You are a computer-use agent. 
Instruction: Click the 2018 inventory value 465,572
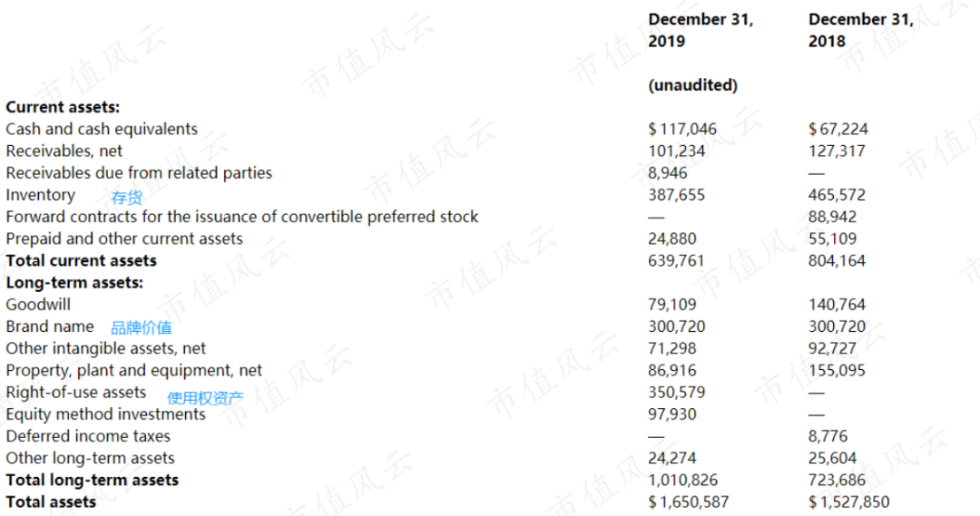(x=837, y=195)
